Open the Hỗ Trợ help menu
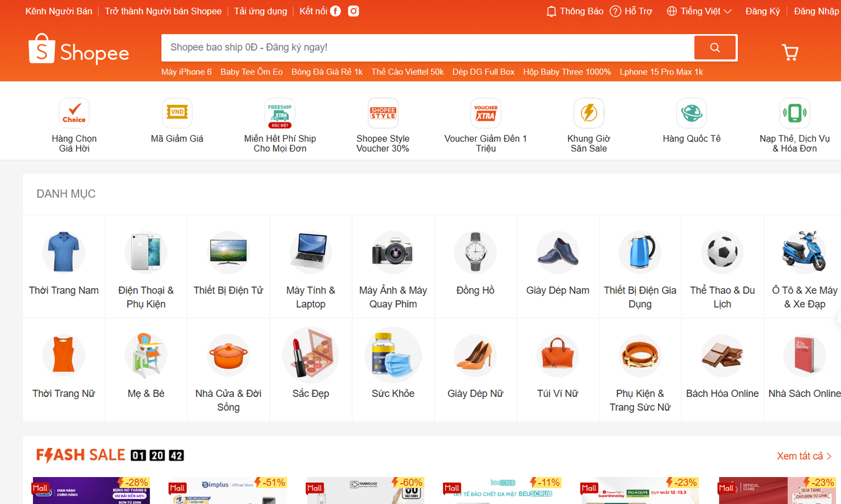 coord(631,11)
